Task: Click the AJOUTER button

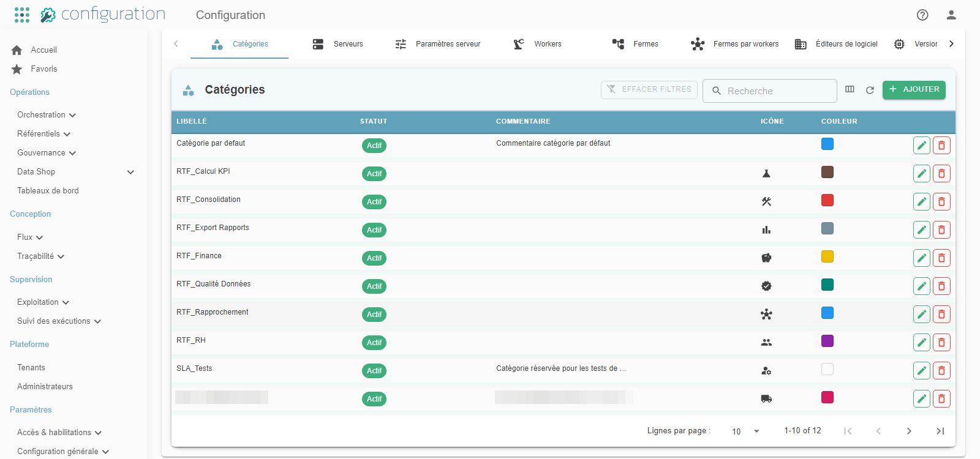Action: (914, 89)
